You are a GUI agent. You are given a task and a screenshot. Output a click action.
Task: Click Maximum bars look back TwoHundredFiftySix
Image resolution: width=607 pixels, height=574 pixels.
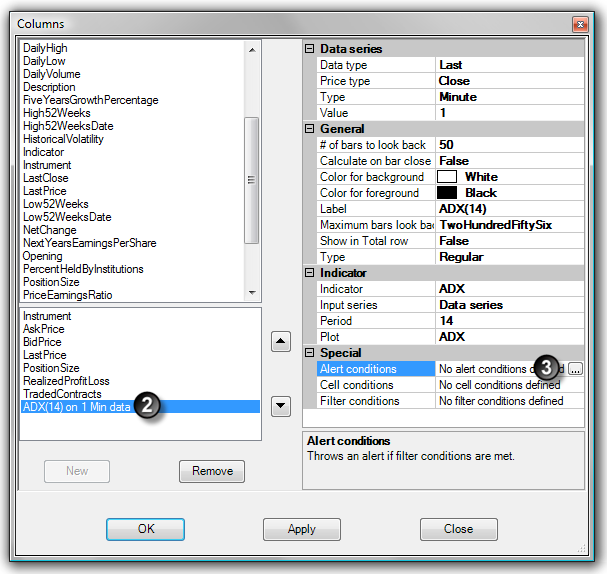(509, 225)
